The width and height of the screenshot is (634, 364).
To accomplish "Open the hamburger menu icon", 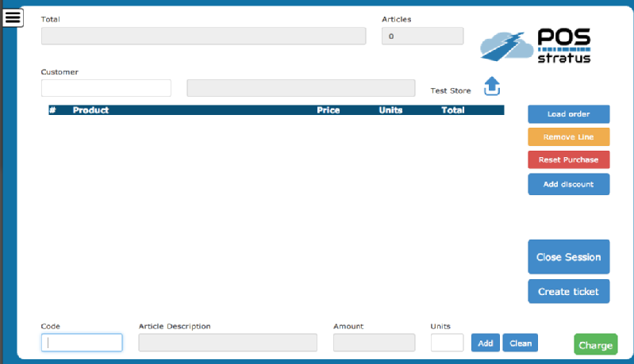I will tap(13, 17).
